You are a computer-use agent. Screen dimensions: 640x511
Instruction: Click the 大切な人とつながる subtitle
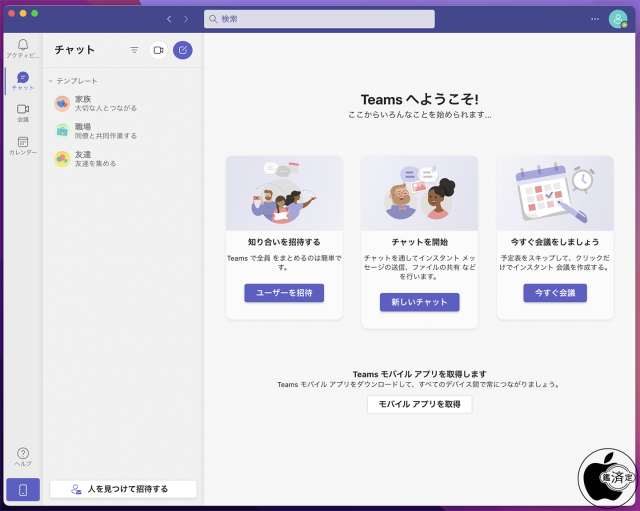coord(106,108)
